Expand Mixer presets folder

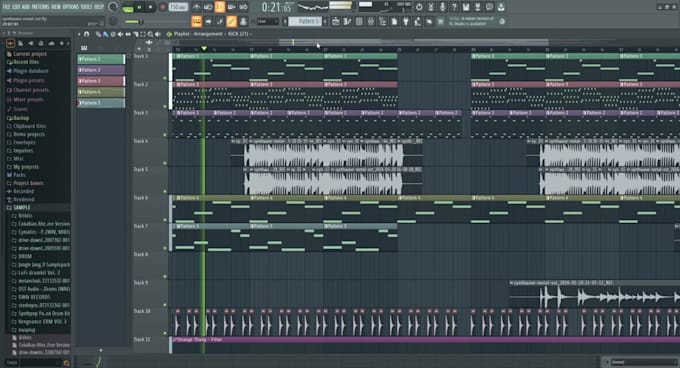(28, 99)
